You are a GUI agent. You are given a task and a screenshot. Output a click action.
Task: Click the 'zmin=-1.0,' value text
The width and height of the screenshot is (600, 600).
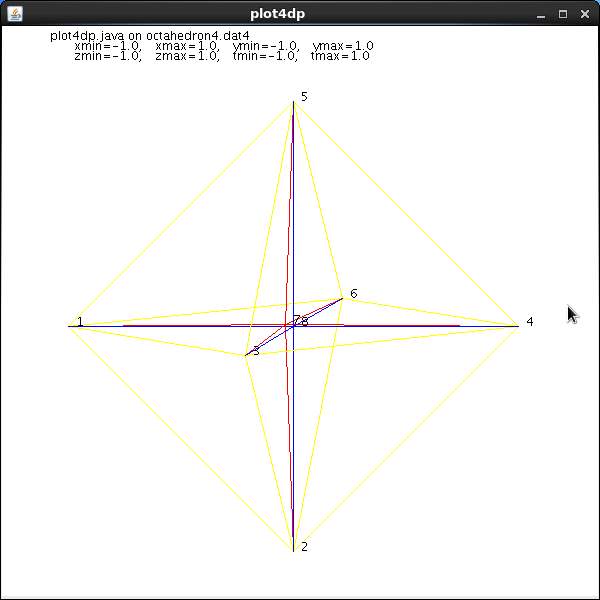pyautogui.click(x=108, y=56)
